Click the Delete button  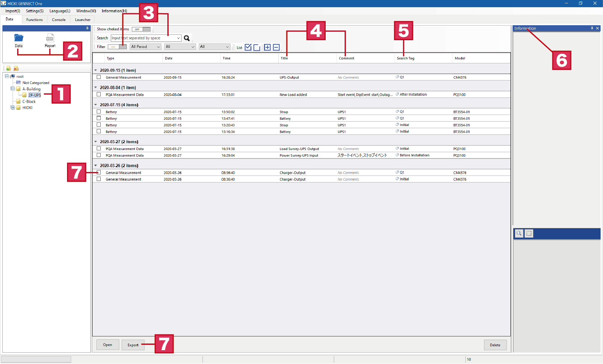495,345
